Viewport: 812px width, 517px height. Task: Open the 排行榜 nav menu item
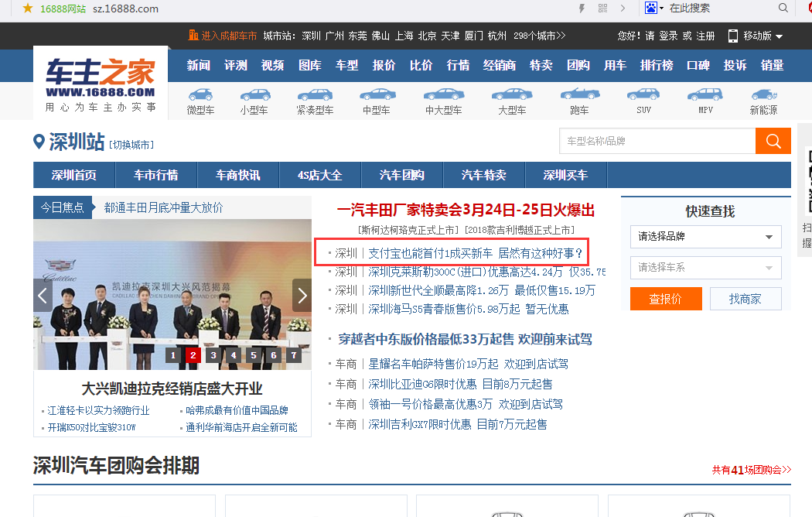point(657,65)
